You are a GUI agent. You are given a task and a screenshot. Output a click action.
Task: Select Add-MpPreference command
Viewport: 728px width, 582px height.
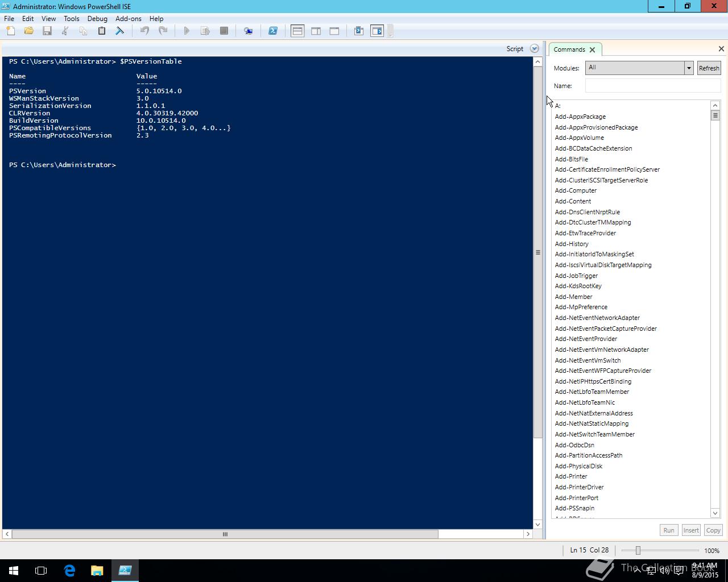click(581, 307)
